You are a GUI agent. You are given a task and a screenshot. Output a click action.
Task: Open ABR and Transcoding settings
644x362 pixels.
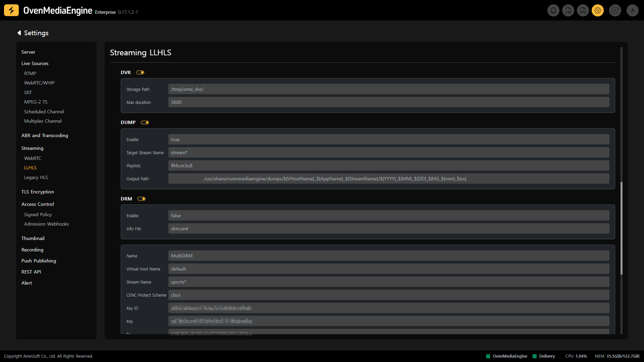pos(45,135)
